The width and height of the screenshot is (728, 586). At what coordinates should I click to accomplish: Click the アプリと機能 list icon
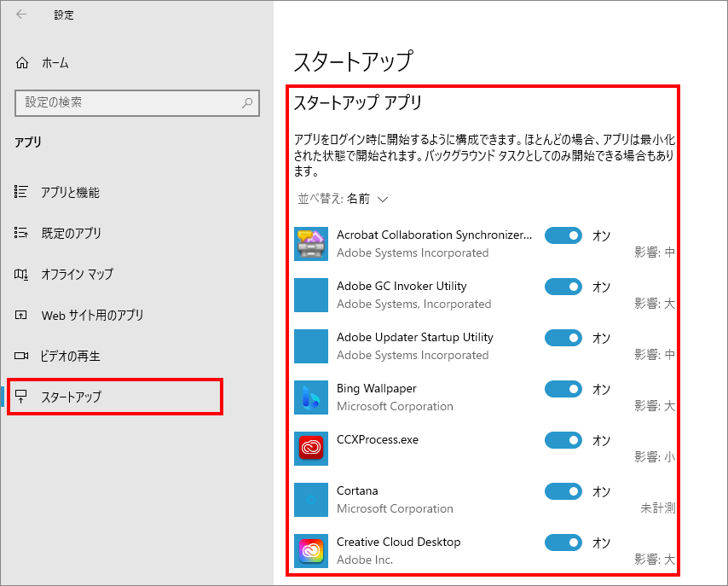click(x=21, y=191)
